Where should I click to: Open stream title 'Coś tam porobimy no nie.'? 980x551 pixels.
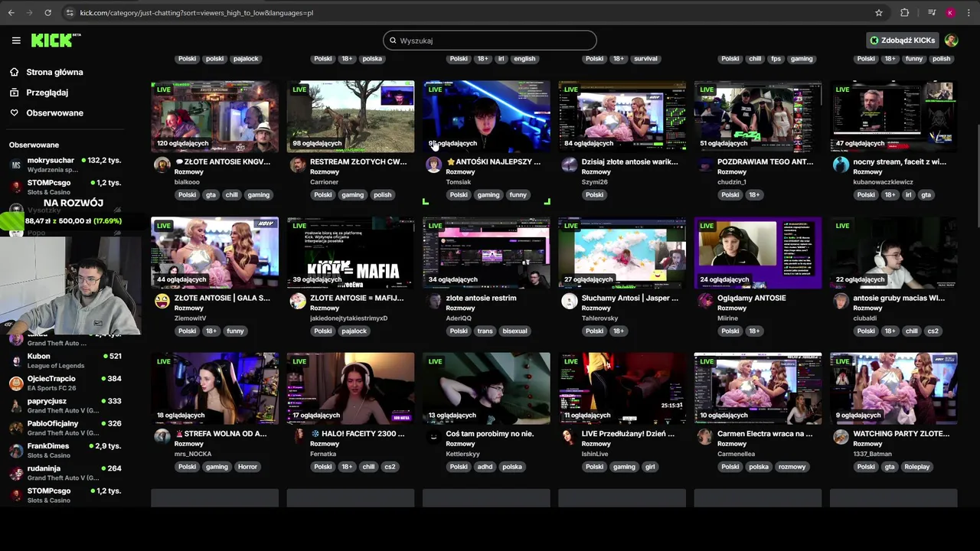(x=489, y=433)
